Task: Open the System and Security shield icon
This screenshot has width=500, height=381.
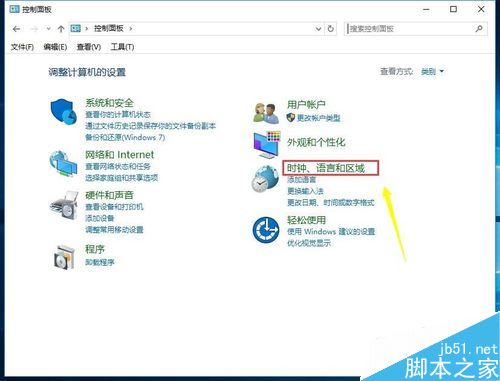Action: [x=63, y=112]
